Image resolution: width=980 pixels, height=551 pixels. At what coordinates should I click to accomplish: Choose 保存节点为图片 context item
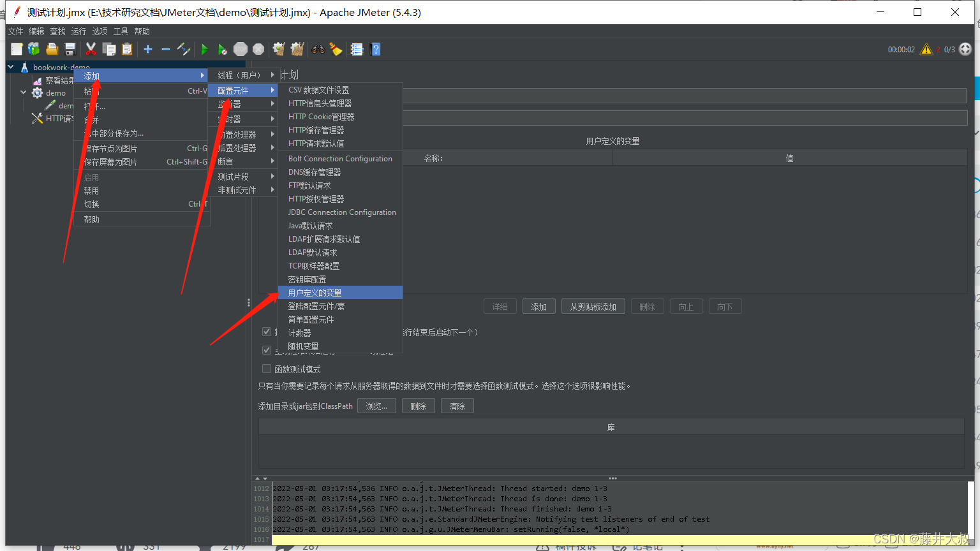pos(142,149)
